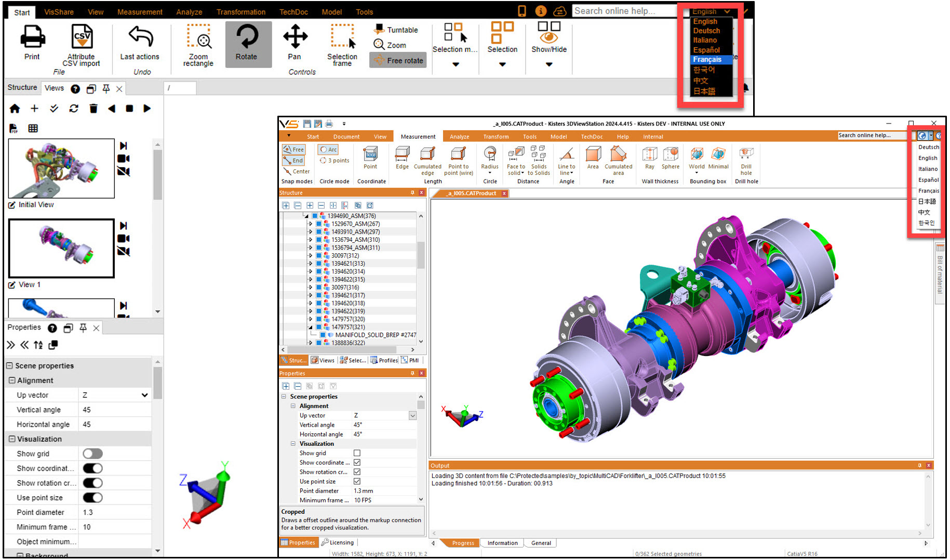
Task: Click the Print icon in web viewer
Action: 32,37
